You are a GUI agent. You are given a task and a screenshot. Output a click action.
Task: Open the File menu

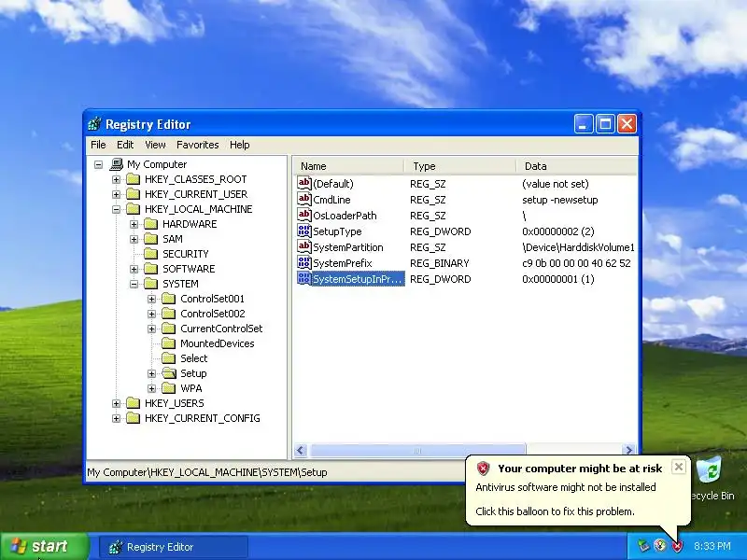[98, 145]
